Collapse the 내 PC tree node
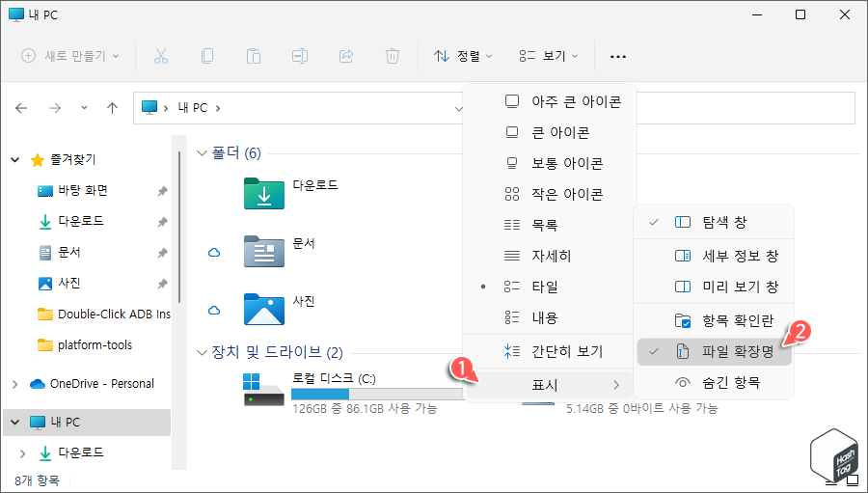868x493 pixels. [14, 423]
